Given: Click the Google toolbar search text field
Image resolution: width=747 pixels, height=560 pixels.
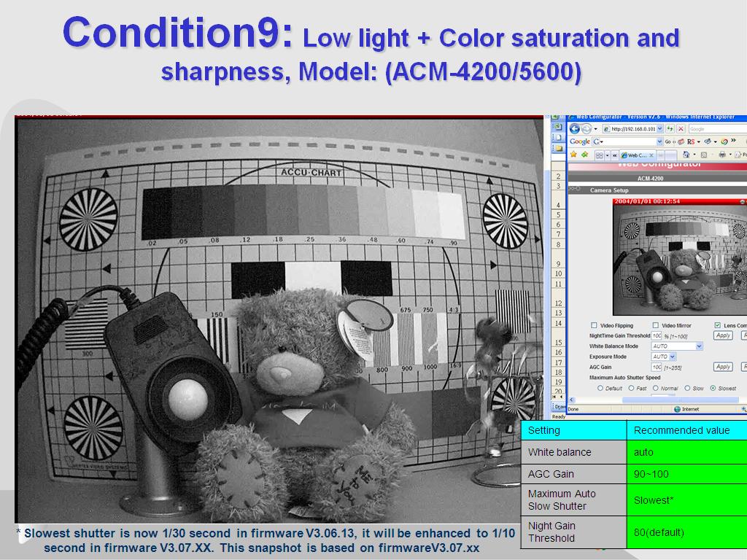Looking at the screenshot, I should click(x=627, y=141).
